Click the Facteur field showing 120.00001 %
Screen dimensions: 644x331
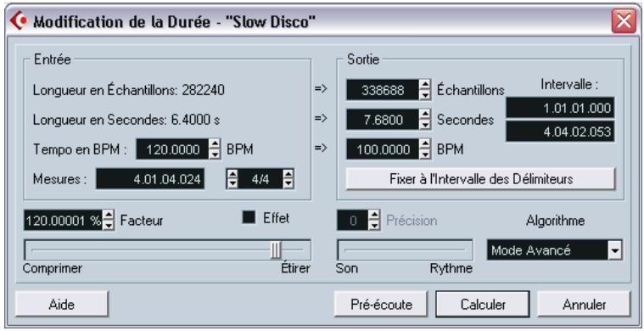(x=63, y=220)
